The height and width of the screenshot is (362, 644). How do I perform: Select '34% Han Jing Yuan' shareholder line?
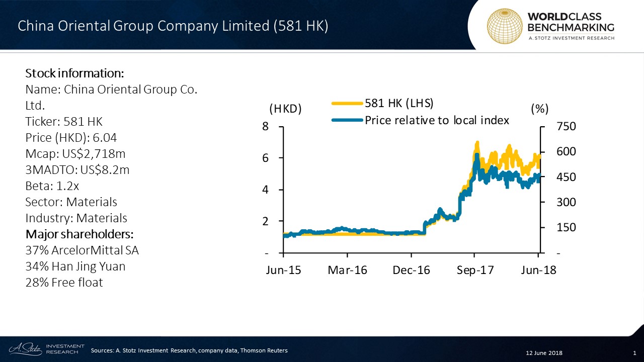(x=75, y=266)
